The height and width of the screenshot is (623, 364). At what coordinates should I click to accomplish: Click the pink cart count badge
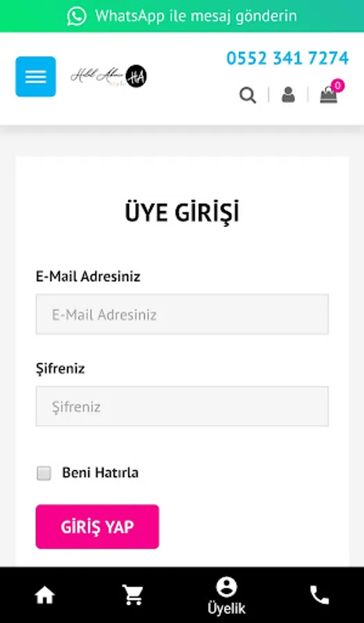tap(338, 85)
